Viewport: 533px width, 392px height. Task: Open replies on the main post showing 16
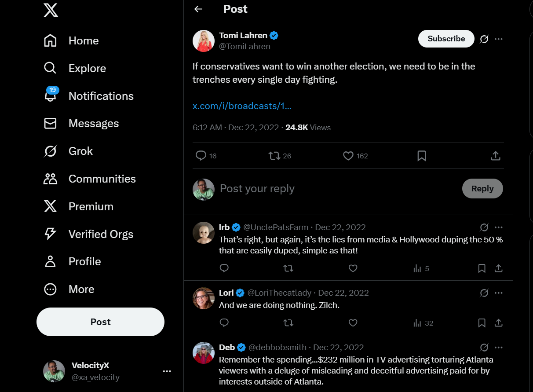pos(201,156)
